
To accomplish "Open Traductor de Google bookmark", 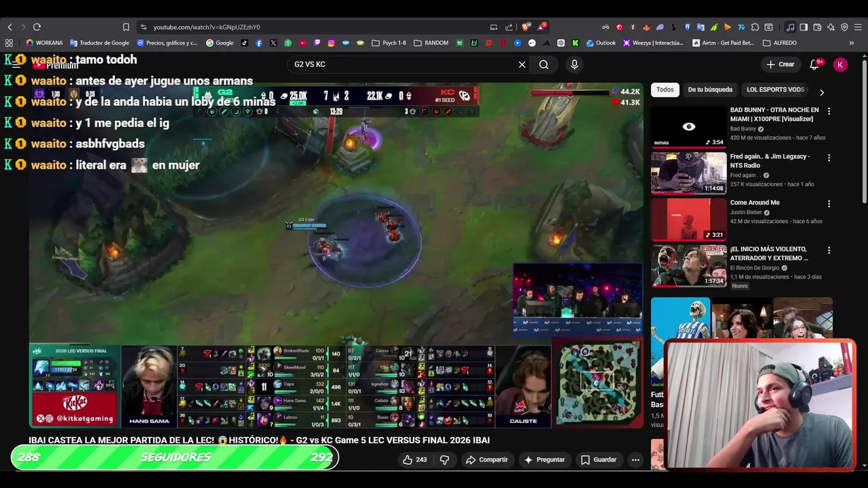I will [100, 43].
